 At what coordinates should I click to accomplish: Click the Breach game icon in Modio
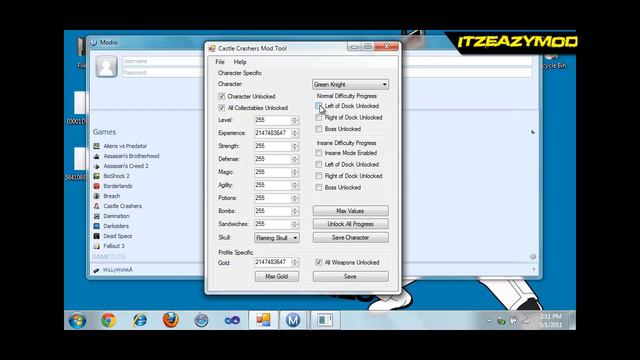tap(97, 196)
